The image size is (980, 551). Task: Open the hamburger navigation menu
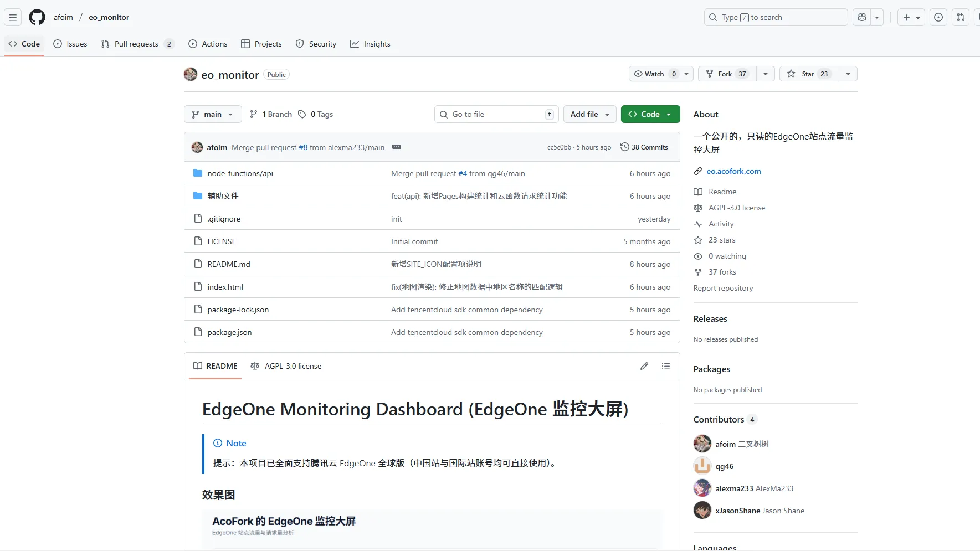[x=13, y=17]
